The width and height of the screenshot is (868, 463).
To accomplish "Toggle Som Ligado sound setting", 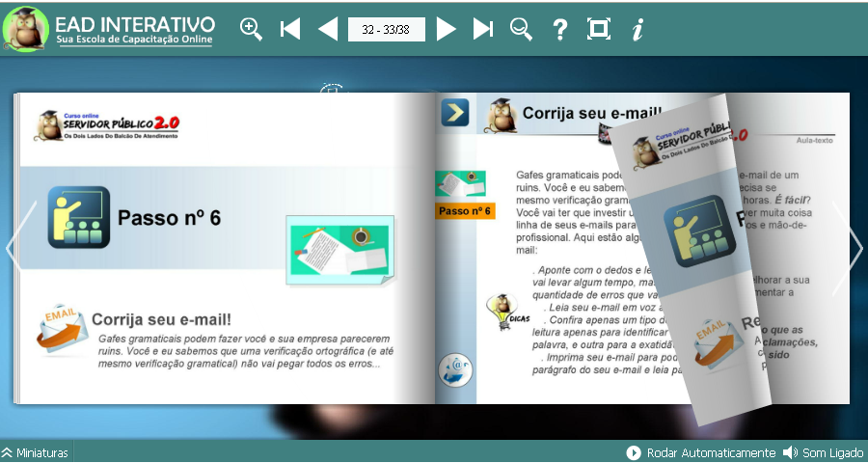I will (824, 452).
